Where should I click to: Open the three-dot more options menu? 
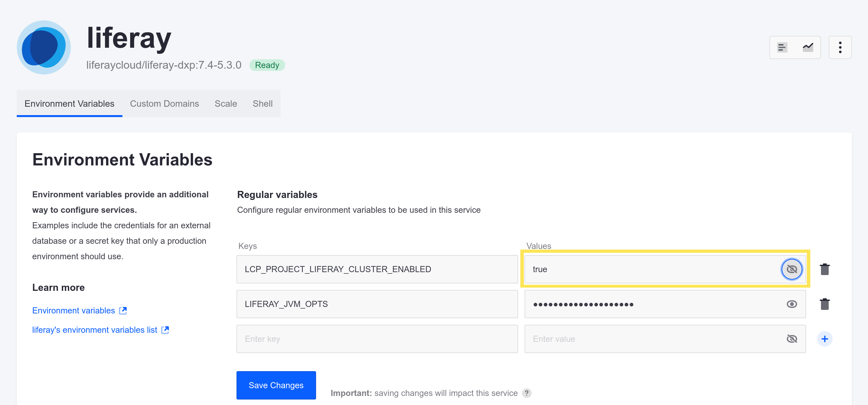click(x=840, y=47)
